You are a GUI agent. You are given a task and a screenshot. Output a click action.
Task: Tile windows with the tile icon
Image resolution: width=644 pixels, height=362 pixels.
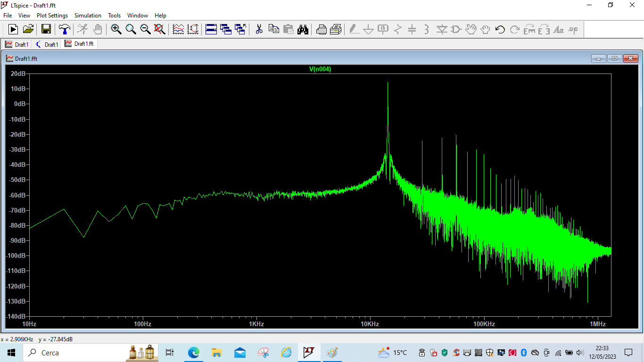(211, 29)
